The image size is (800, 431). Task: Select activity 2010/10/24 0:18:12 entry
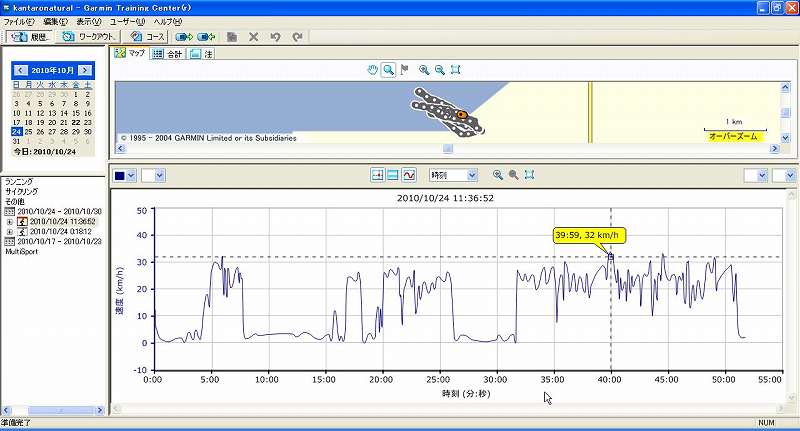click(61, 232)
